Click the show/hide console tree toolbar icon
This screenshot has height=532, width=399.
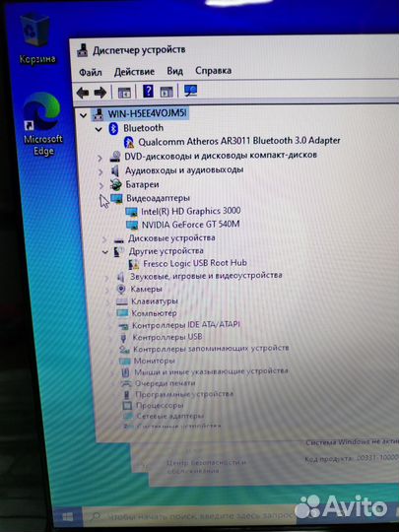tap(124, 93)
